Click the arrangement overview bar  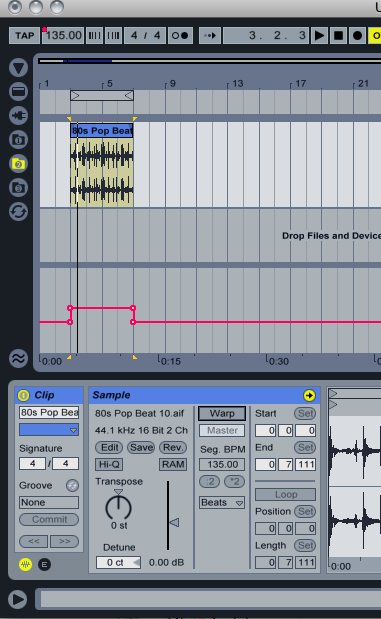tap(210, 61)
